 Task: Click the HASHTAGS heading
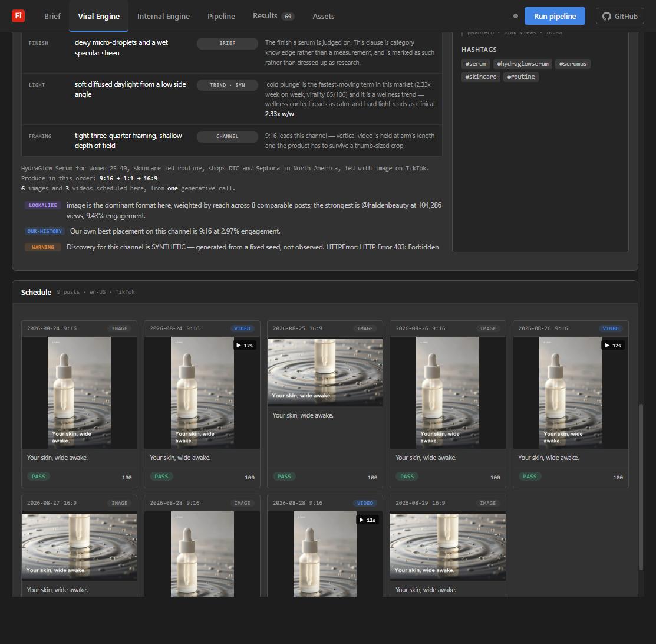click(x=479, y=50)
